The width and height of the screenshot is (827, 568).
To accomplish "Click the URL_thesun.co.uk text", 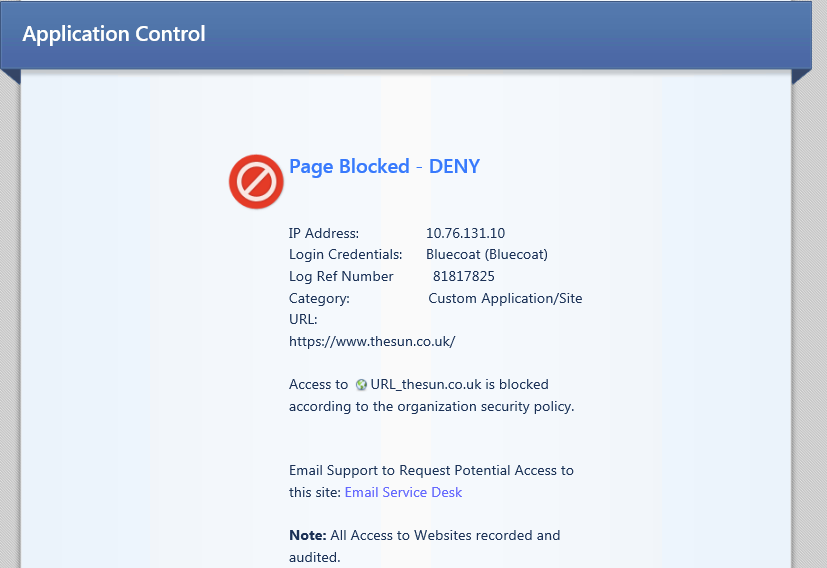I will point(426,384).
